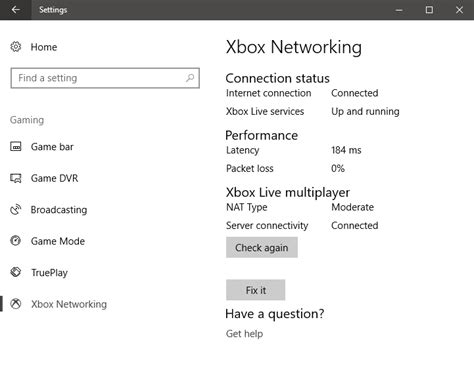The image size is (474, 366).
Task: Click the Game Mode gauge icon
Action: (16, 241)
